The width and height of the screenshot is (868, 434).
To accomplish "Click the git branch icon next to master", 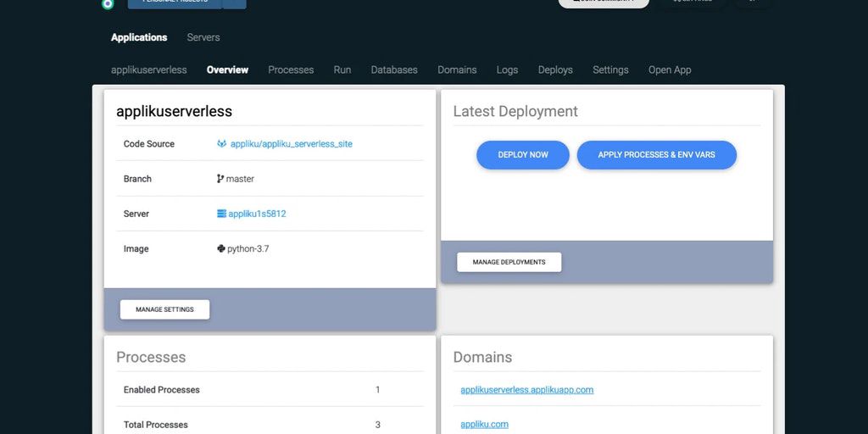I will (220, 179).
